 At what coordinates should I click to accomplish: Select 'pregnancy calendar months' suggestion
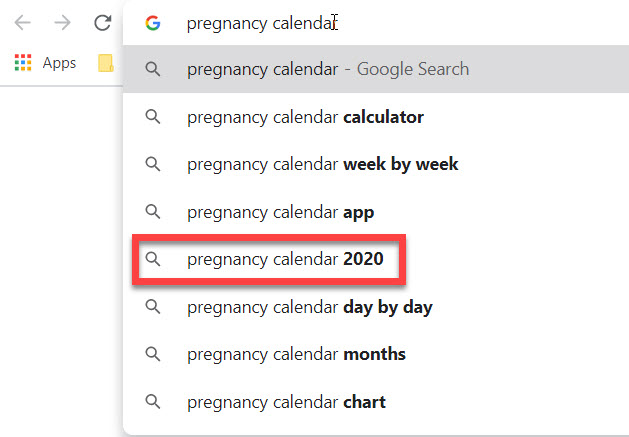[x=296, y=354]
